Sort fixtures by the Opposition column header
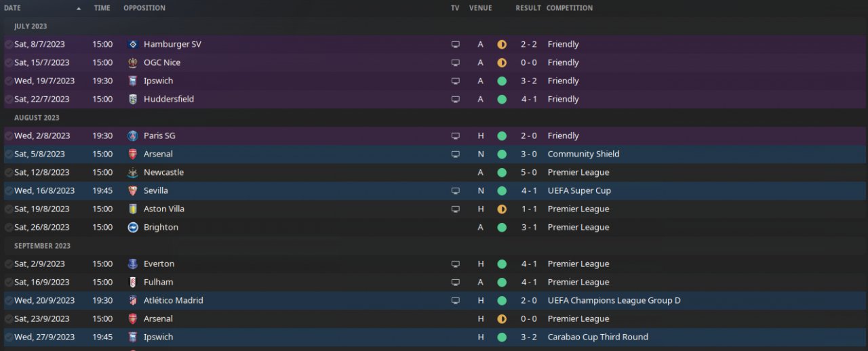Viewport: 868px width, 351px height. pos(144,8)
